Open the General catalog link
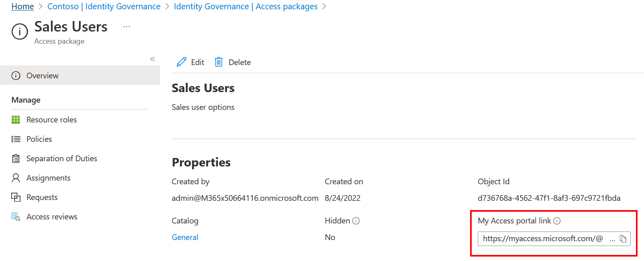 click(185, 238)
